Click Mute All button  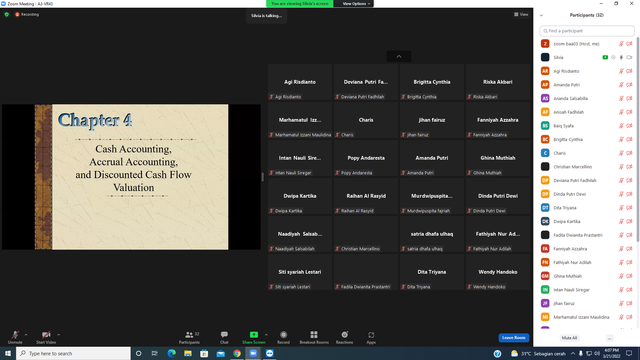569,338
